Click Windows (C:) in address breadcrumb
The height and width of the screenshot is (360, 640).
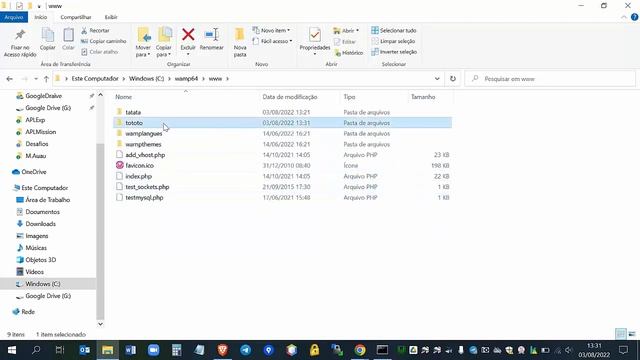pos(146,78)
